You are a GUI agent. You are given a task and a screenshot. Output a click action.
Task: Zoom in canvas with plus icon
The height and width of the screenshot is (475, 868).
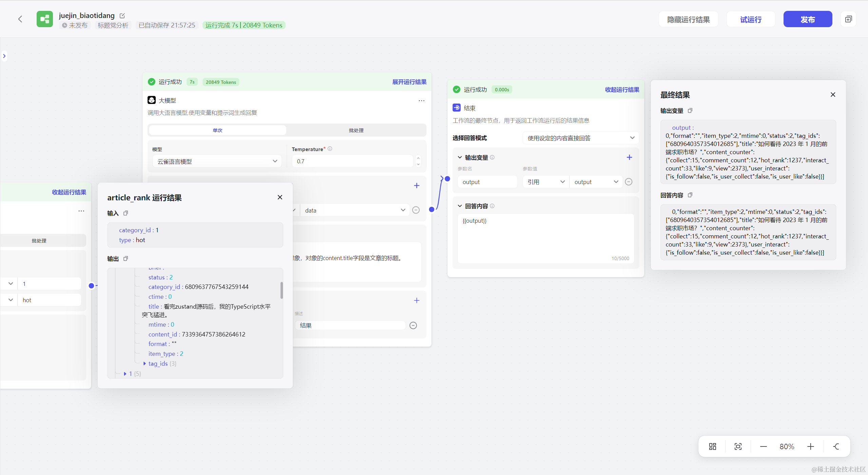(810, 446)
